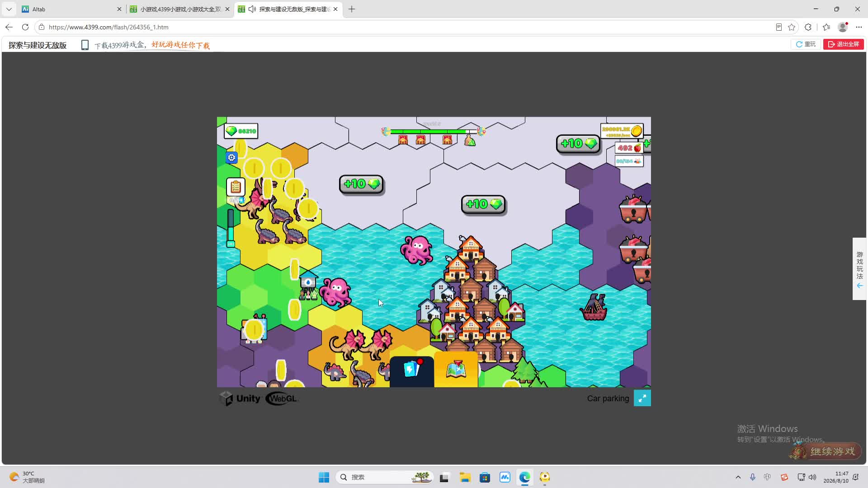Image resolution: width=868 pixels, height=488 pixels.
Task: Open the weather widget showing 30°C
Action: point(28,477)
